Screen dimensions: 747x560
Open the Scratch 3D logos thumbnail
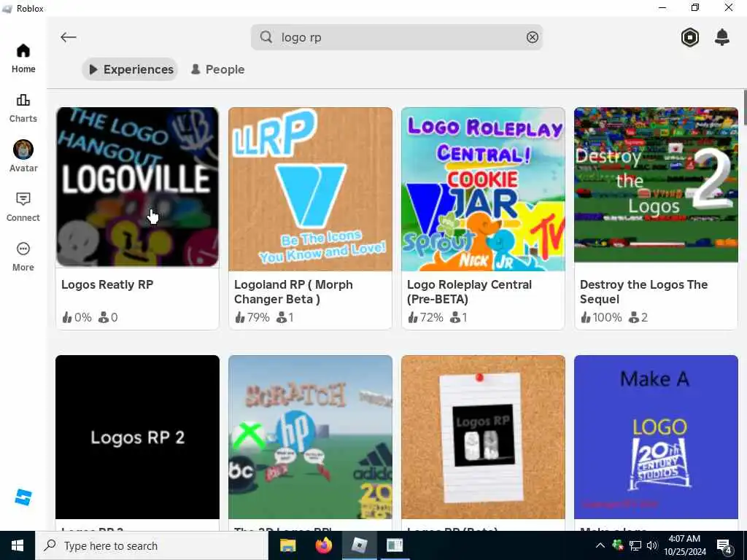click(x=310, y=437)
